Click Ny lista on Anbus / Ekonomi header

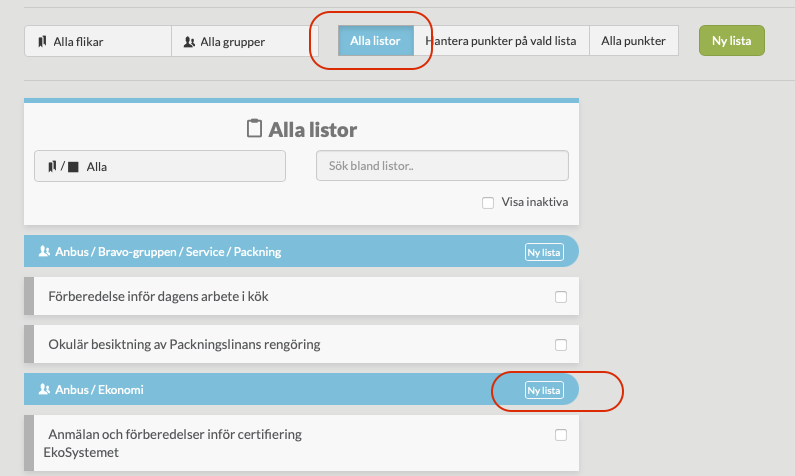pos(545,390)
